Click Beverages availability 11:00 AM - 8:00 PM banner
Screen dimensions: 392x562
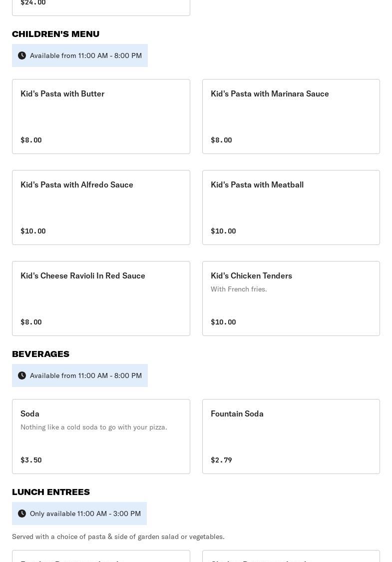click(x=80, y=375)
